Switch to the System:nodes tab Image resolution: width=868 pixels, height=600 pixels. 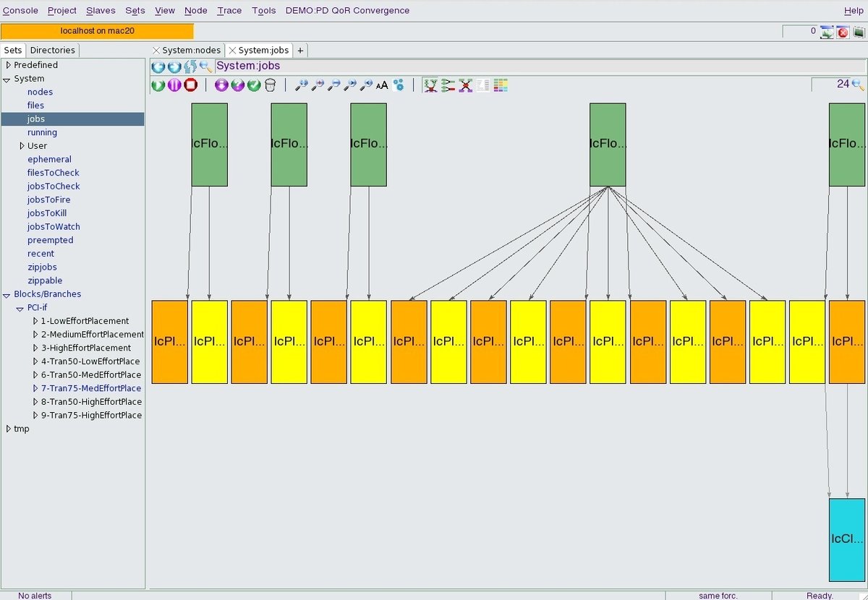(x=191, y=50)
